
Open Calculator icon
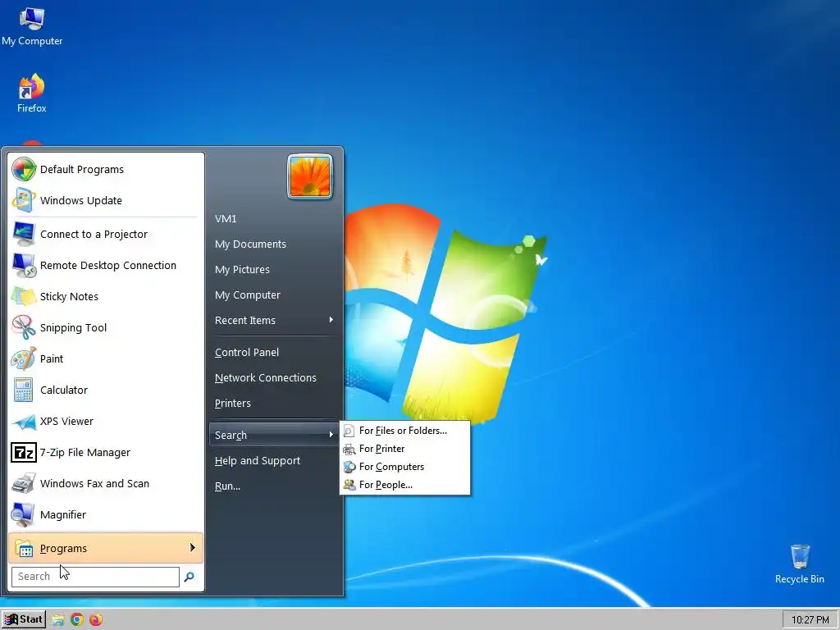24,390
